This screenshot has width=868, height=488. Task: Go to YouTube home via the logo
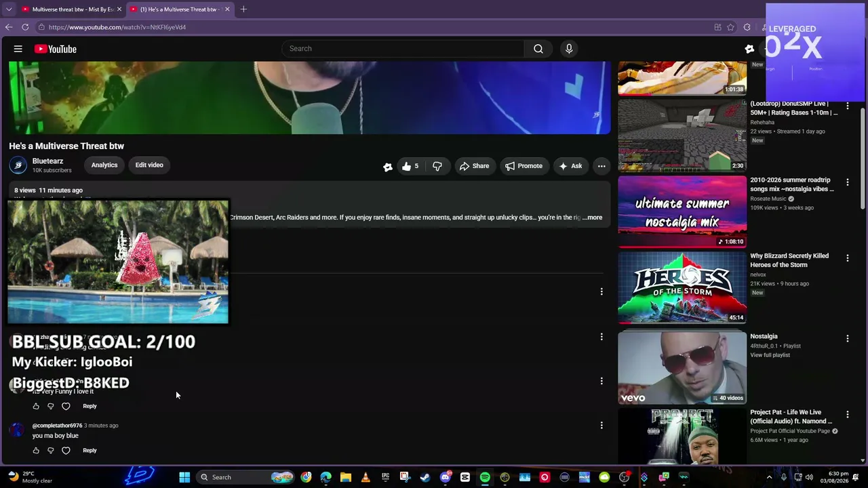pyautogui.click(x=56, y=49)
